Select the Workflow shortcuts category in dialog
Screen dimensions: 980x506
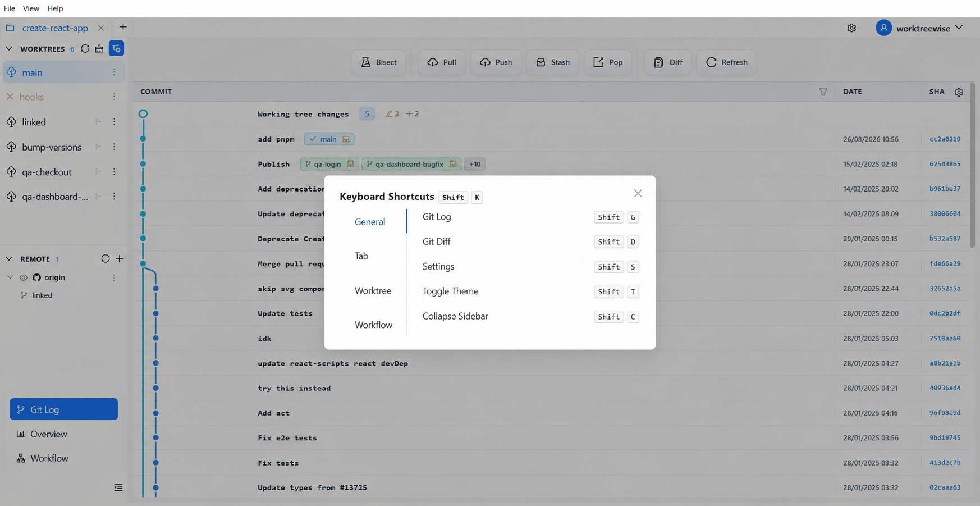click(373, 325)
